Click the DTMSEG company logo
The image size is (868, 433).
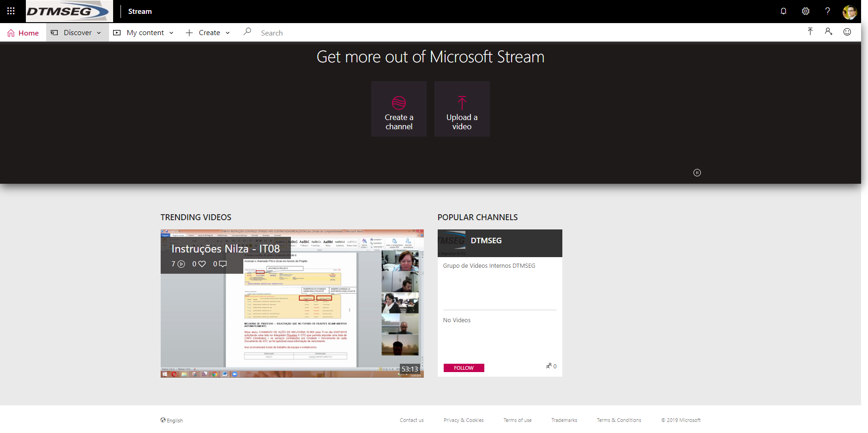[x=69, y=11]
